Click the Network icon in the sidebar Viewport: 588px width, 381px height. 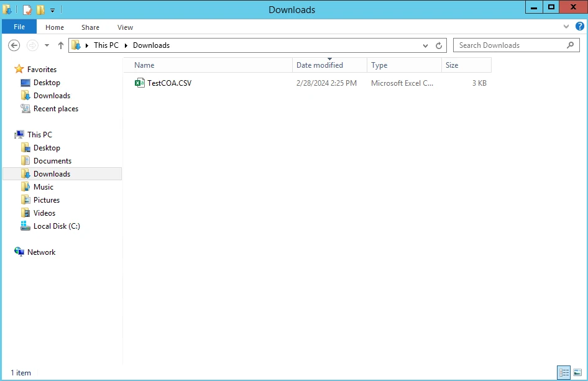pos(19,252)
